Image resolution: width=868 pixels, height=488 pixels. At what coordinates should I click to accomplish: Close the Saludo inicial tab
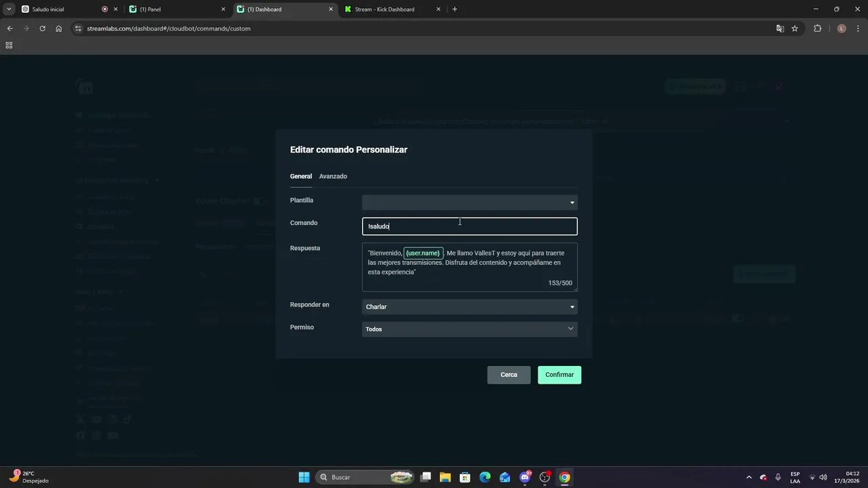click(x=115, y=9)
